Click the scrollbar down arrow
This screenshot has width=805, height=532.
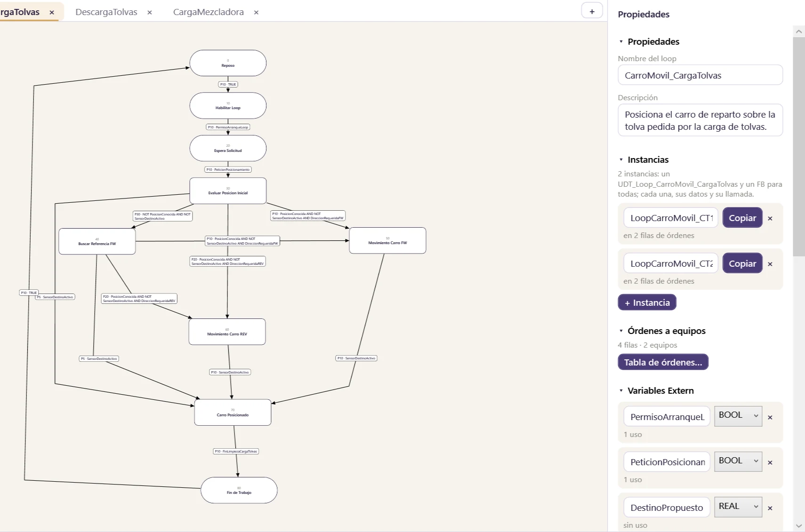pyautogui.click(x=798, y=525)
